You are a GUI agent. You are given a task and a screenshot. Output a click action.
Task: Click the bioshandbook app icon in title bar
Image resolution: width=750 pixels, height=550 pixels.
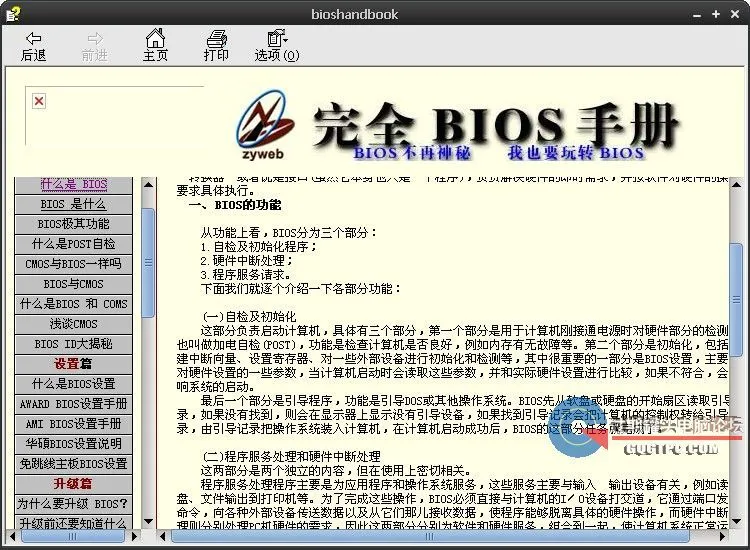point(12,14)
